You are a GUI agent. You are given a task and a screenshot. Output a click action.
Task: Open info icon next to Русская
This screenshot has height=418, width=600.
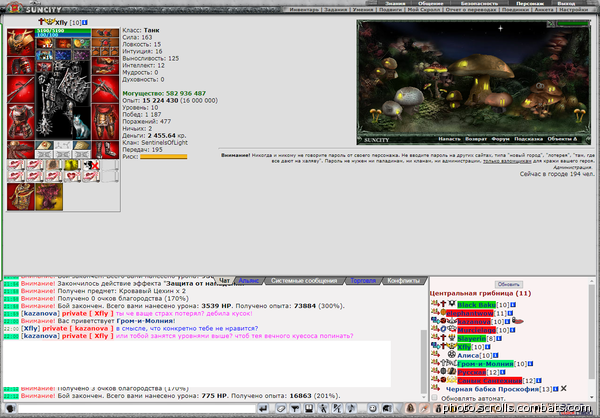click(x=502, y=372)
